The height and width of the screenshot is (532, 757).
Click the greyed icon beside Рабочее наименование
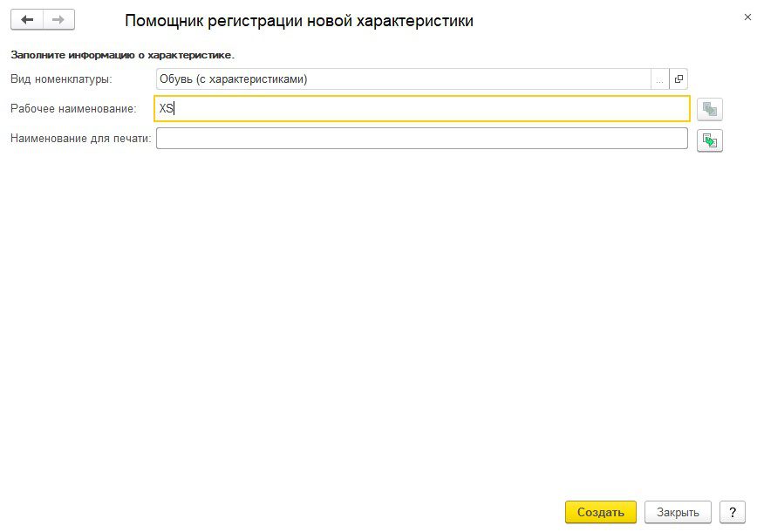(x=709, y=109)
